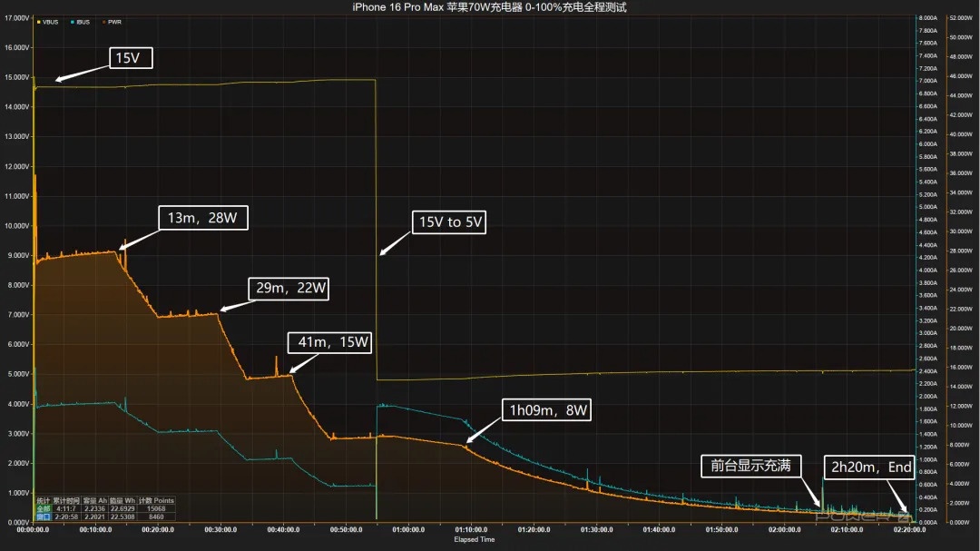The width and height of the screenshot is (980, 551).
Task: Click the 17.000V voltage axis label
Action: tap(17, 18)
